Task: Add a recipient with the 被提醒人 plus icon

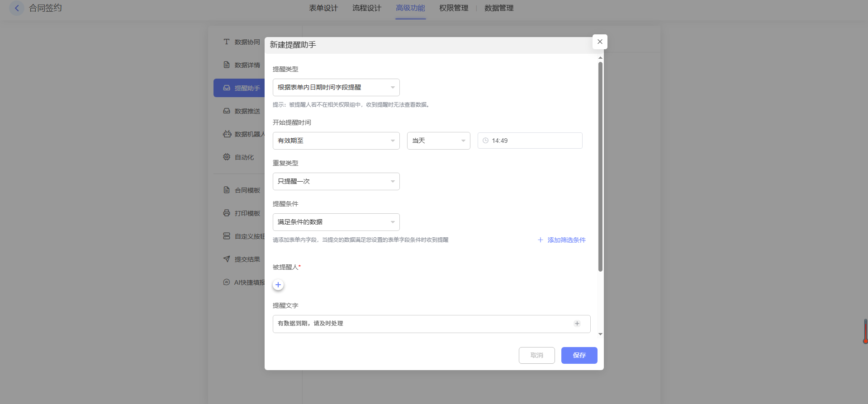Action: click(x=278, y=285)
